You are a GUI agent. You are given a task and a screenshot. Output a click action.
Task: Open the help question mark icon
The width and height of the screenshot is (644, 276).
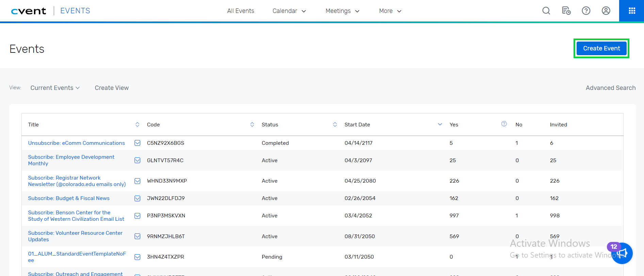coord(586,11)
